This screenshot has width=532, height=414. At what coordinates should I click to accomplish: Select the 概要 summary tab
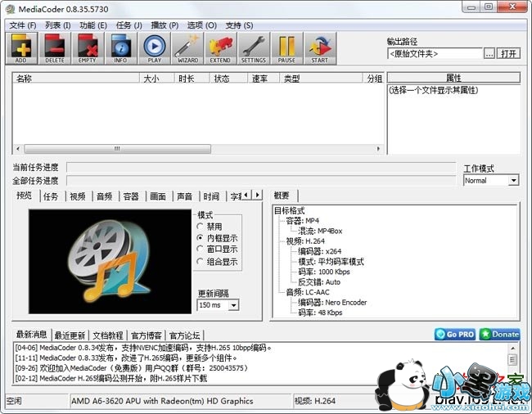[x=282, y=196]
